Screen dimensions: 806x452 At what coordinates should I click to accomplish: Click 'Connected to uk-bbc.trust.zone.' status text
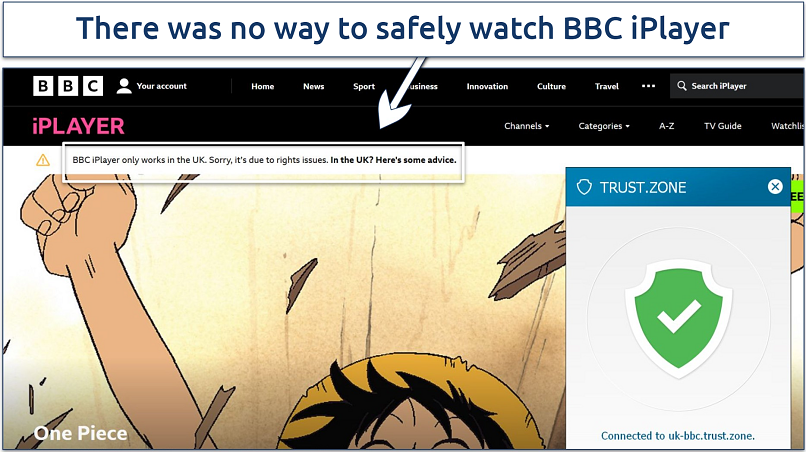pos(678,436)
